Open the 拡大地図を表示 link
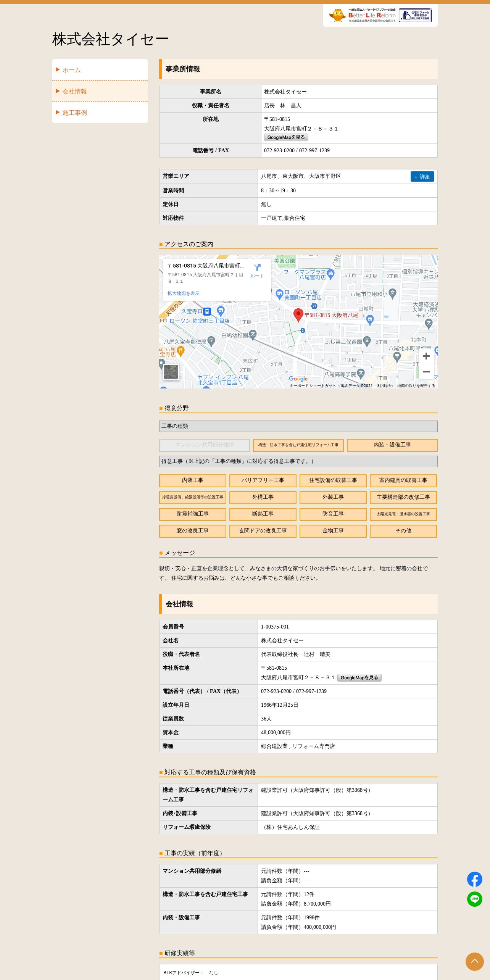 183,293
